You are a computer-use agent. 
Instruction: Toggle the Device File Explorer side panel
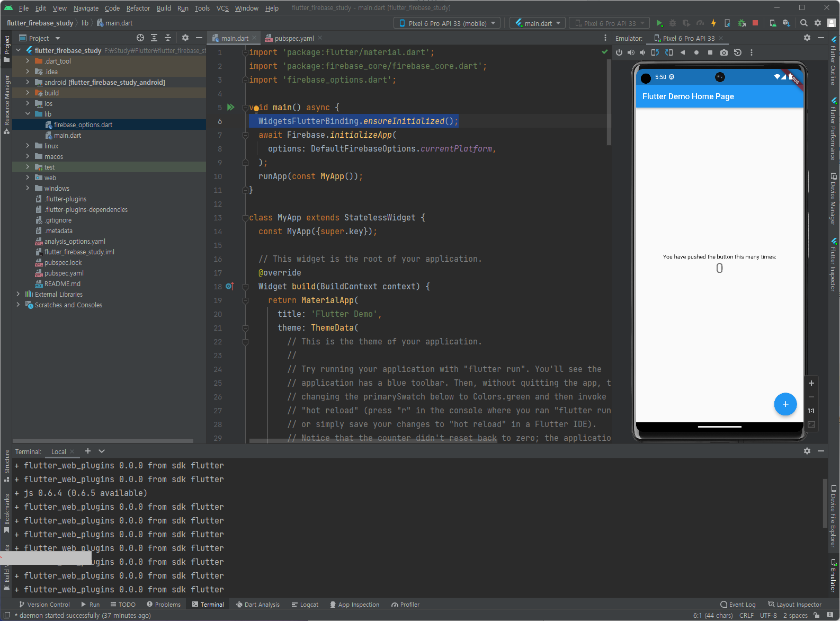pos(834,516)
